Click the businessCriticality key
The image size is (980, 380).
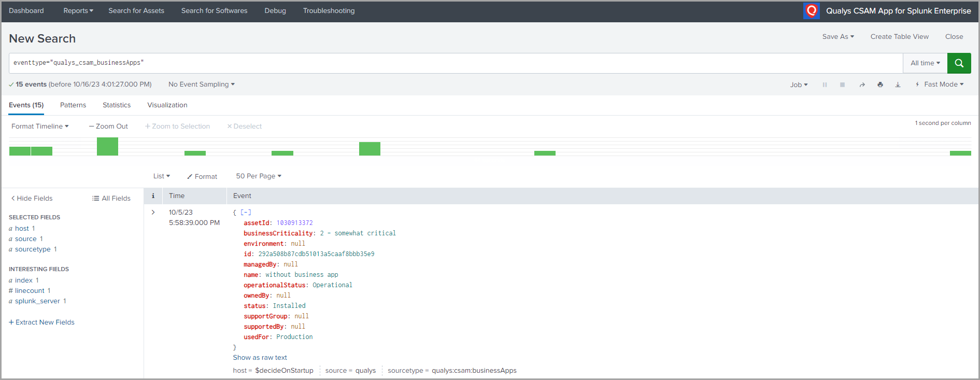coord(278,233)
